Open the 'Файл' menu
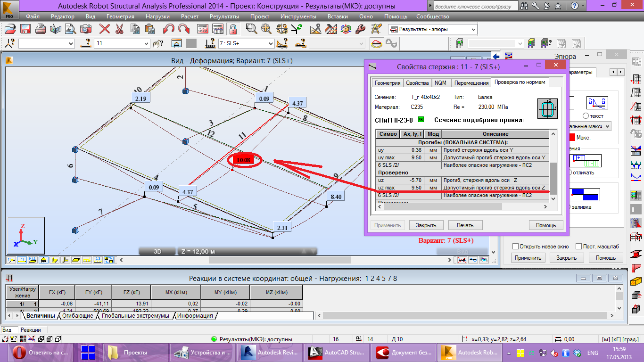Viewport: 644px width, 362px height. point(33,16)
